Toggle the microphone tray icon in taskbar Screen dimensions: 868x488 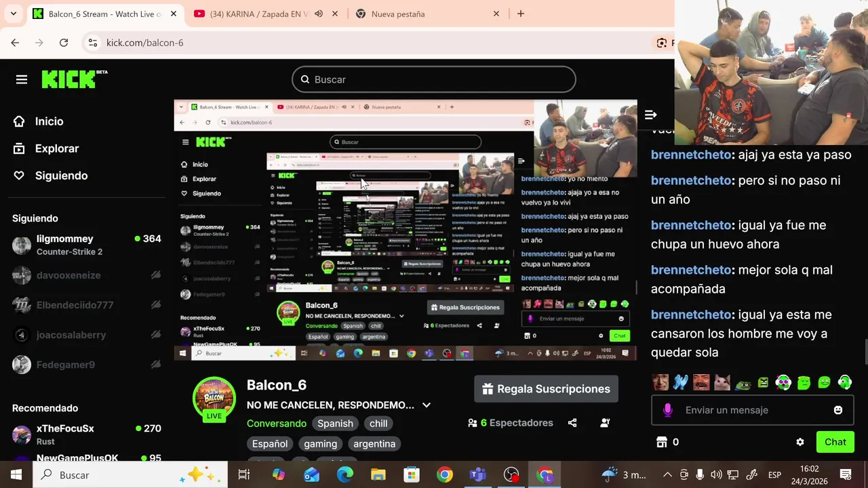click(700, 475)
